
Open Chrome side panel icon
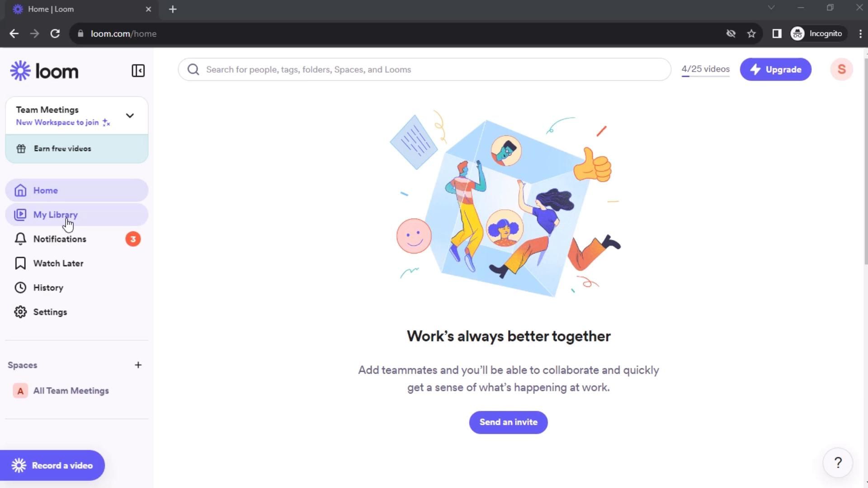coord(777,33)
